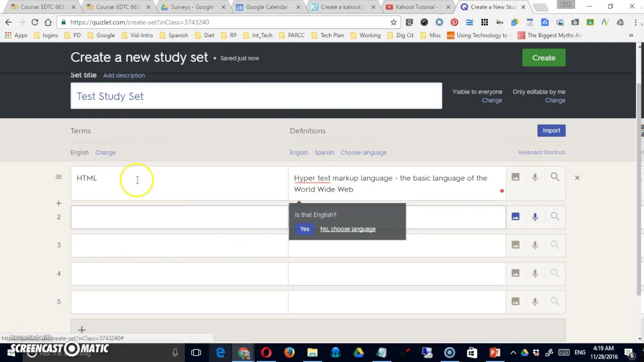Open the browser home page
The width and height of the screenshot is (644, 362).
pos(48,22)
